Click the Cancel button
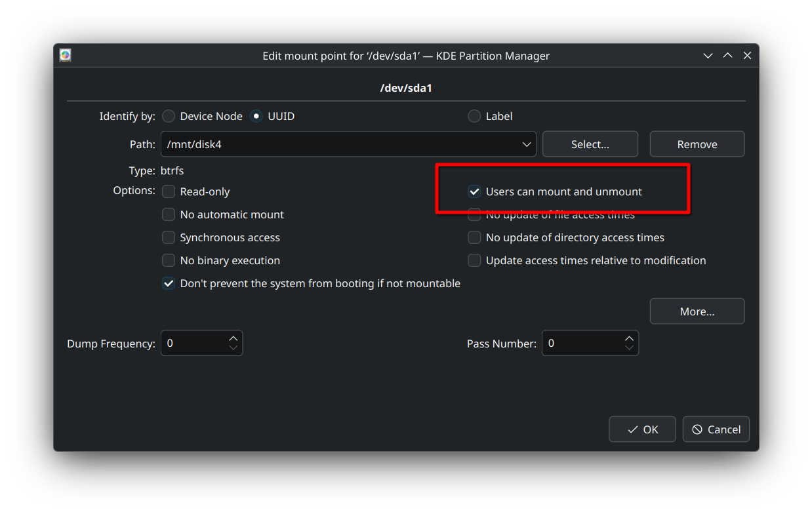The width and height of the screenshot is (812, 514). (x=716, y=429)
